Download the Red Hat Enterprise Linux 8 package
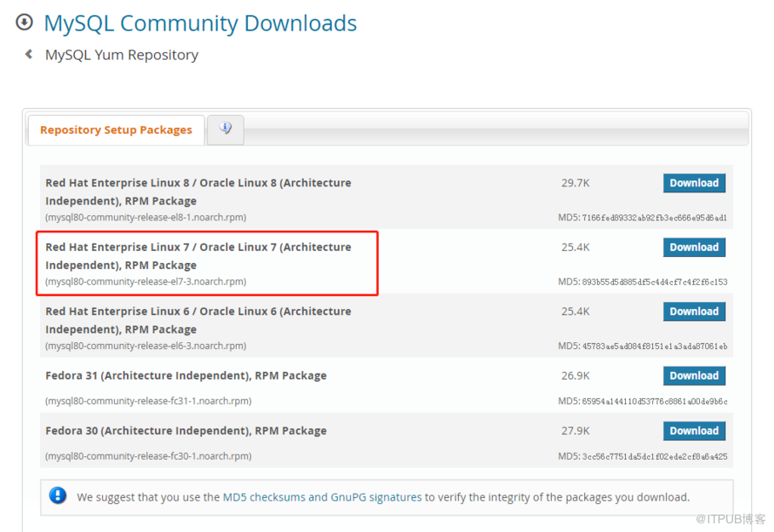Screen dimensions: 774x532 (694, 183)
